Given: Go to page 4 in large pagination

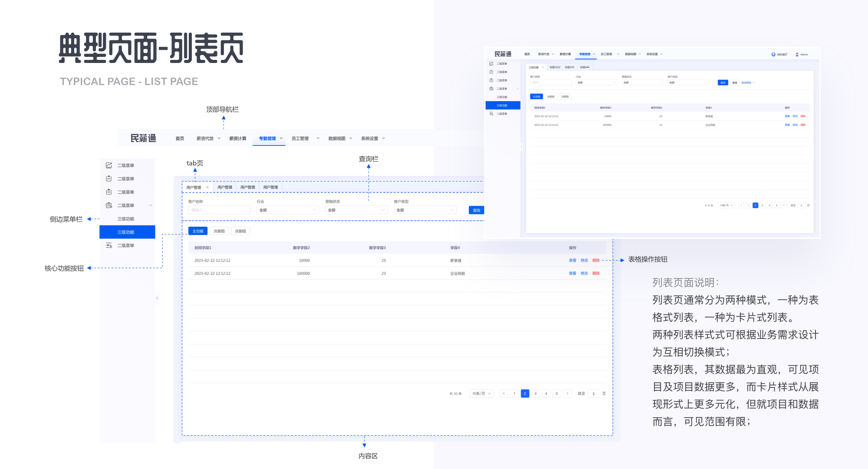Looking at the screenshot, I should (x=546, y=393).
